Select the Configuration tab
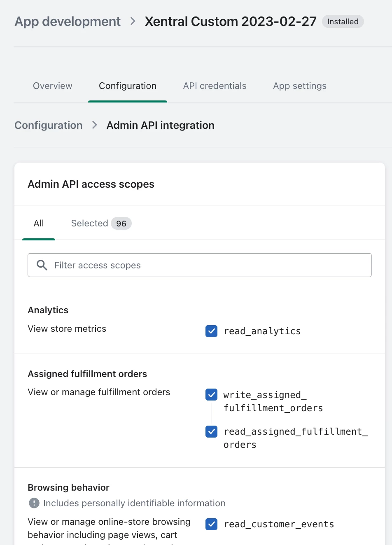 coord(128,86)
